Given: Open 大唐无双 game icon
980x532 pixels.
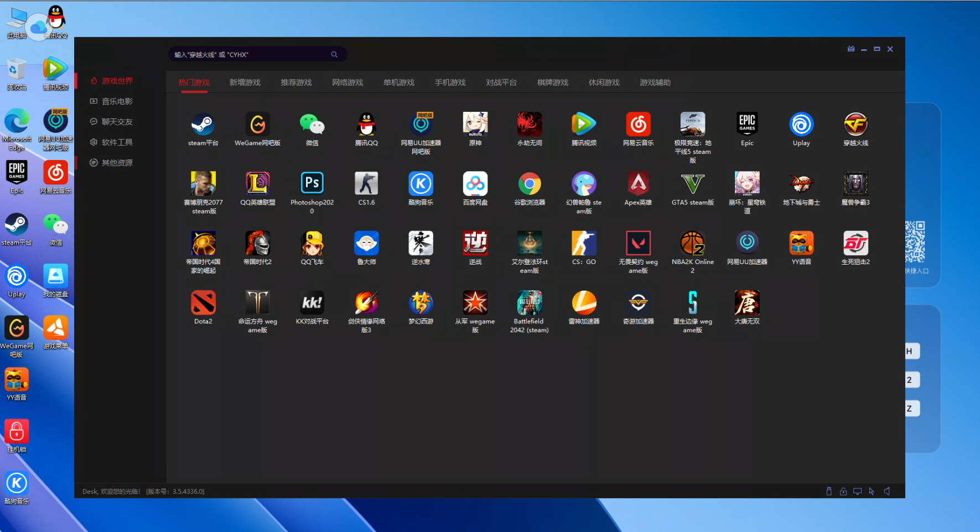Looking at the screenshot, I should (x=747, y=303).
